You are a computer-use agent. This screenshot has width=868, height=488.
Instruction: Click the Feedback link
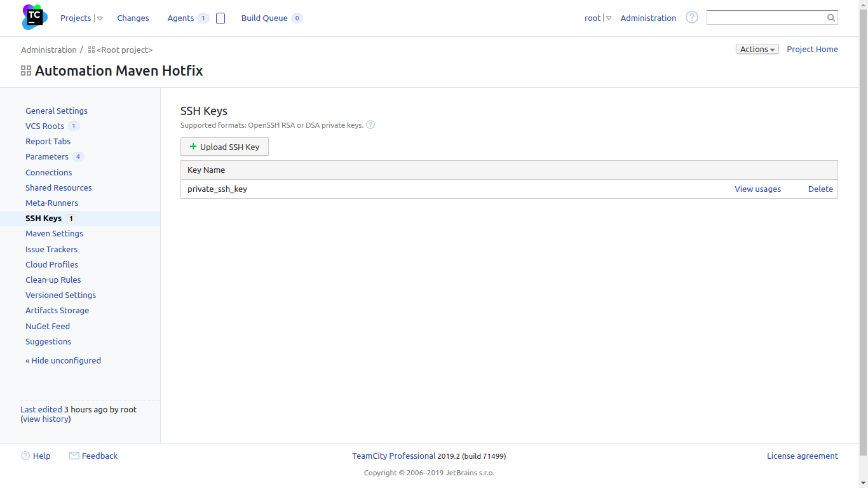[x=100, y=456]
